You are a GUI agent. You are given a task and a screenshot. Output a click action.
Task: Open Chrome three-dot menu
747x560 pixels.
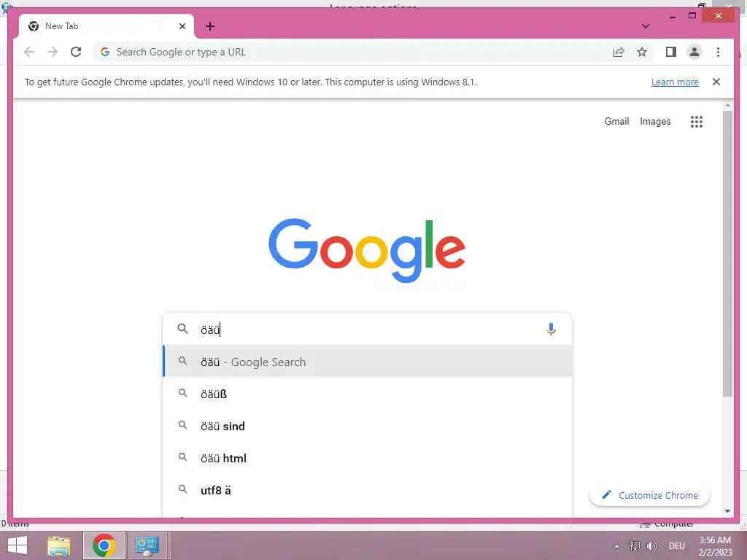(718, 52)
